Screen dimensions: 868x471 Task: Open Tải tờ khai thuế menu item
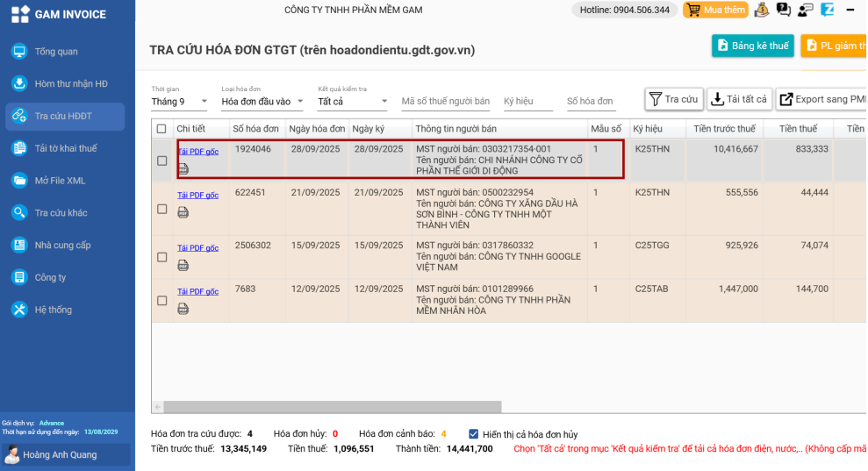65,148
